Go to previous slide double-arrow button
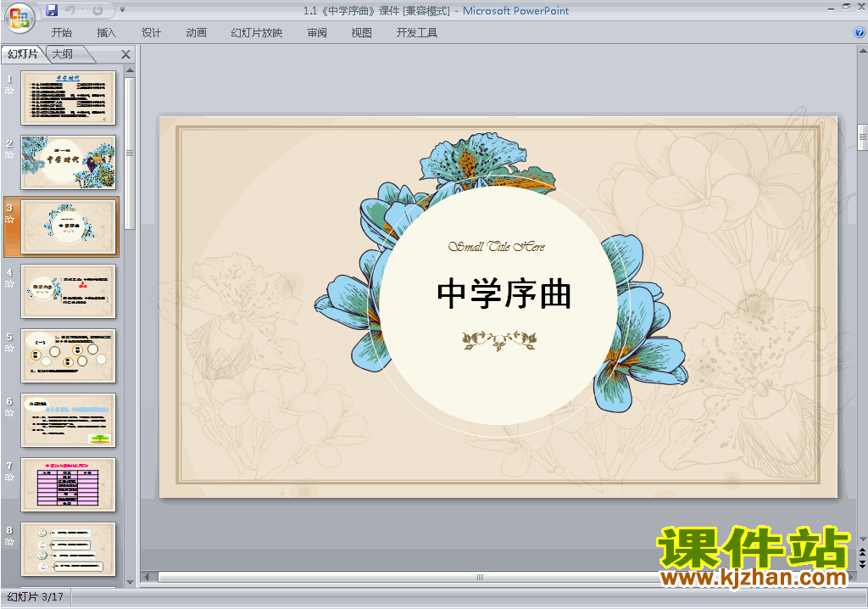Viewport: 868px width, 609px height. click(862, 552)
